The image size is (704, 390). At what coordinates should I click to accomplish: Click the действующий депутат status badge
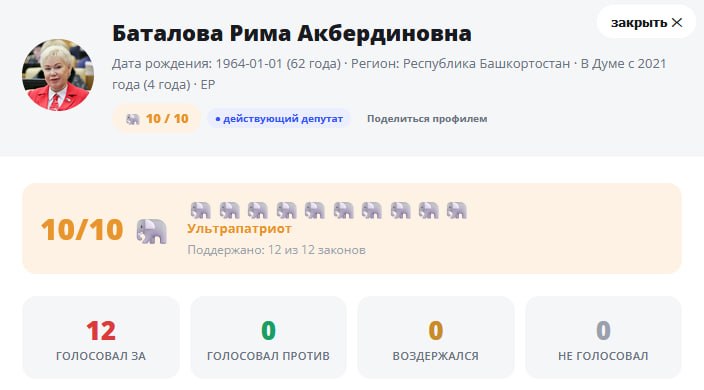[279, 119]
